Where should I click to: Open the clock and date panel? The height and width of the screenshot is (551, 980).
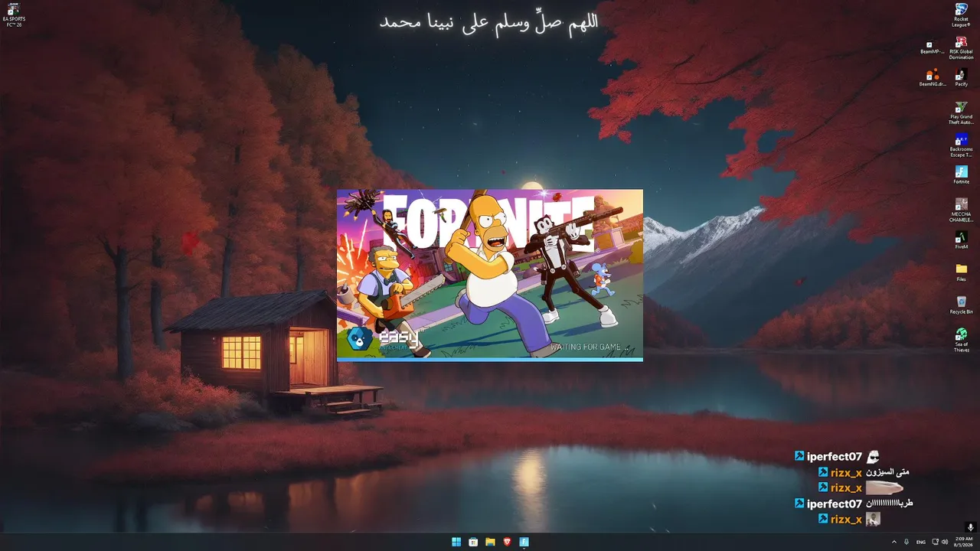pyautogui.click(x=962, y=542)
